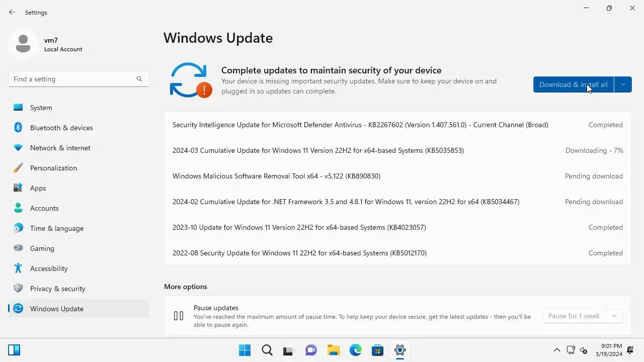Click the KB4023057 2023-10 Update row
Image resolution: width=644 pixels, height=362 pixels.
[397, 227]
